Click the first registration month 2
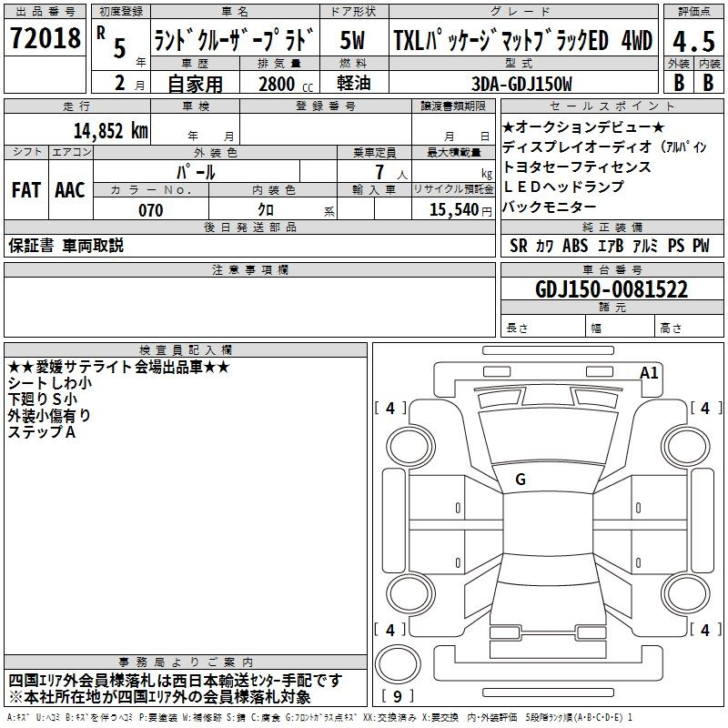This screenshot has height=728, width=728. tap(120, 83)
